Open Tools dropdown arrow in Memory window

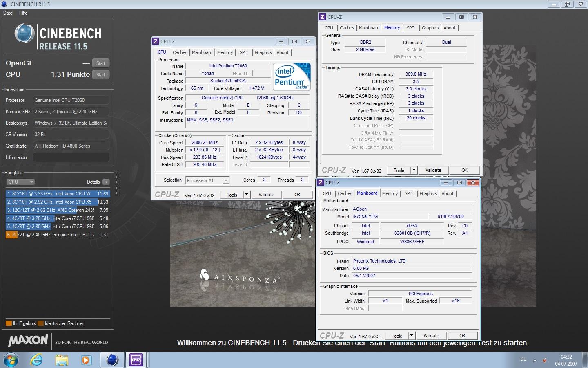click(414, 170)
